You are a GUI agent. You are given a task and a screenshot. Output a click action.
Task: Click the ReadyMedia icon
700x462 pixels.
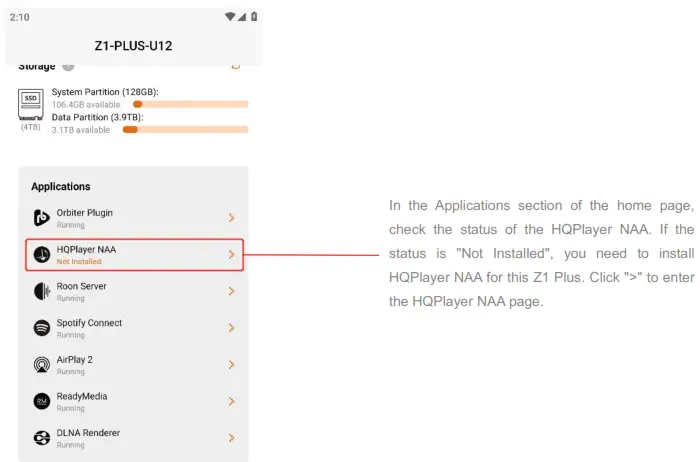tap(42, 401)
